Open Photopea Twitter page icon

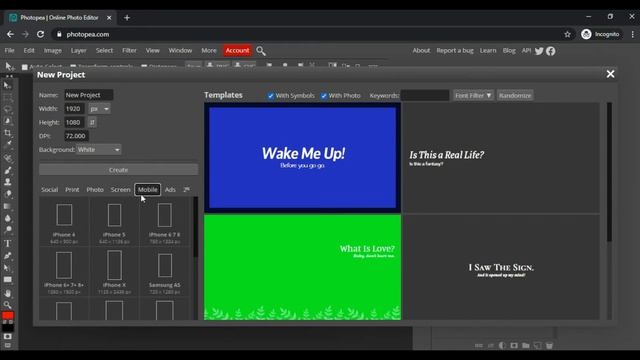click(539, 51)
